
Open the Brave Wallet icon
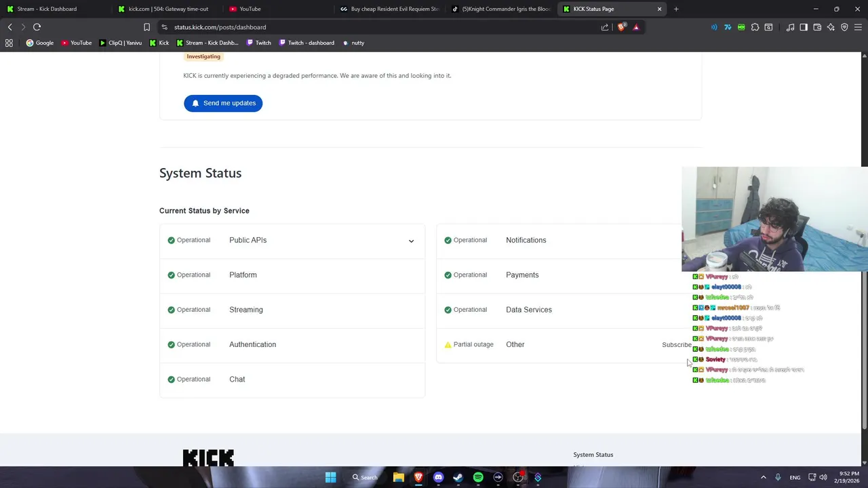[x=817, y=27]
